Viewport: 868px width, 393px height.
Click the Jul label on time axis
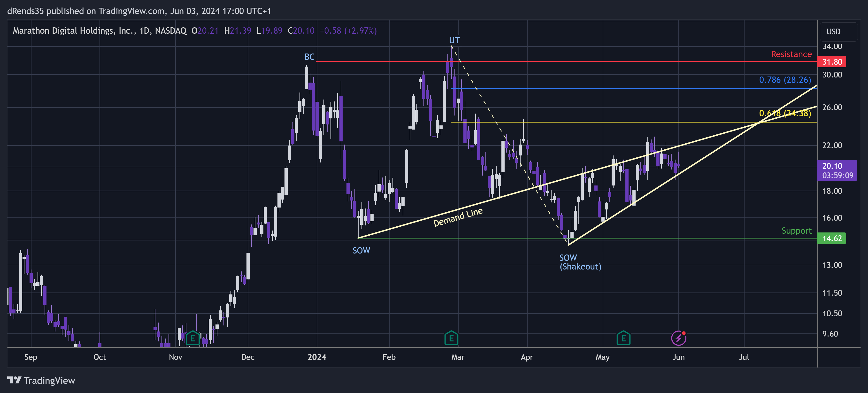pyautogui.click(x=744, y=357)
